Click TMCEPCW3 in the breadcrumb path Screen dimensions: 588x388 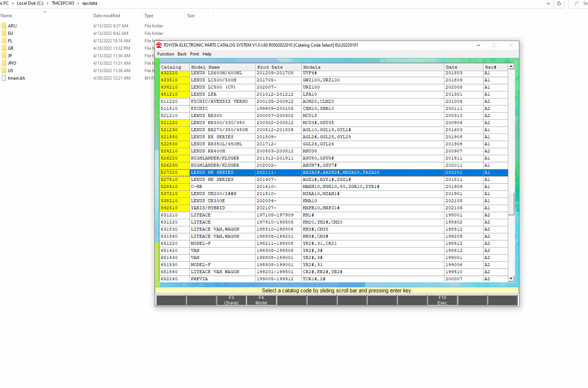[x=63, y=3]
